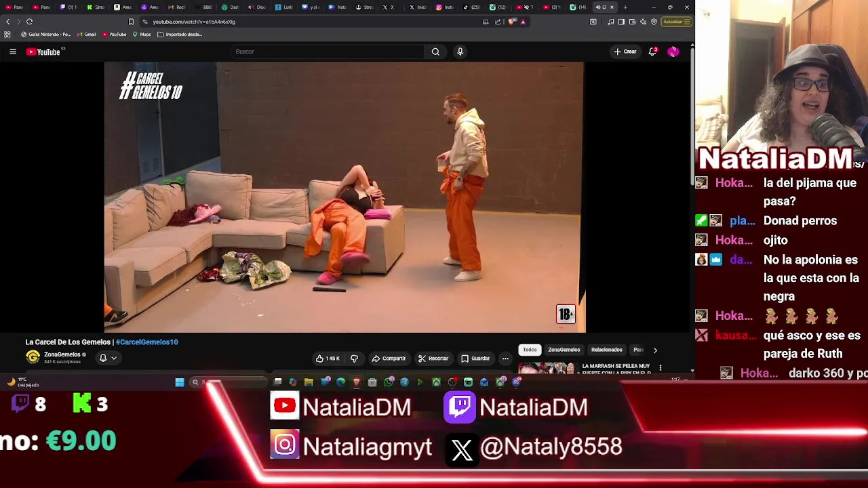Dislike the video with thumbs down
The image size is (868, 488).
[x=354, y=359]
